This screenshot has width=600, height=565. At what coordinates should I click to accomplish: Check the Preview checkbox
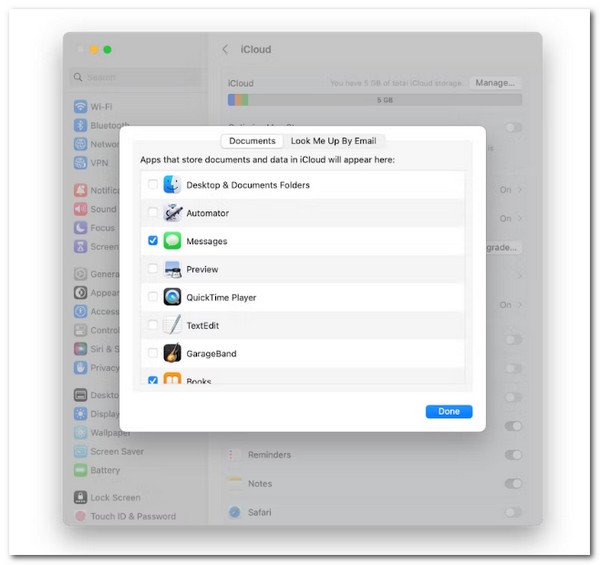pos(153,269)
